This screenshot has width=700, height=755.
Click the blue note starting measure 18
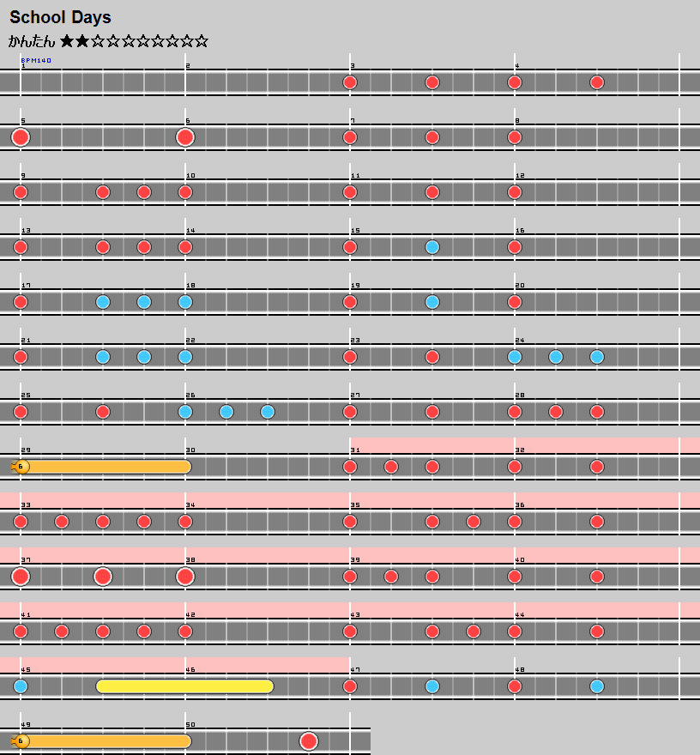[x=185, y=302]
